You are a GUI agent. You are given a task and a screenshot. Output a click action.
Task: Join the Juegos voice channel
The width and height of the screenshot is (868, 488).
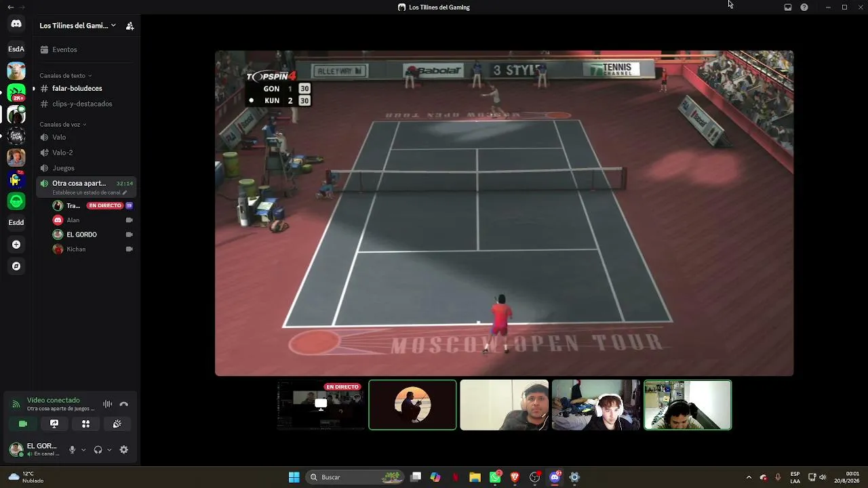click(x=85, y=168)
